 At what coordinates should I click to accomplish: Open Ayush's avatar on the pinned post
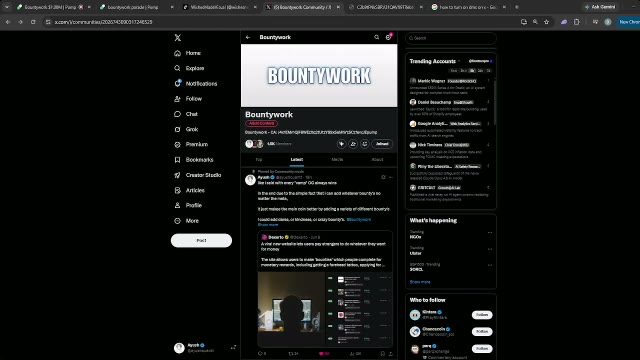(x=250, y=180)
